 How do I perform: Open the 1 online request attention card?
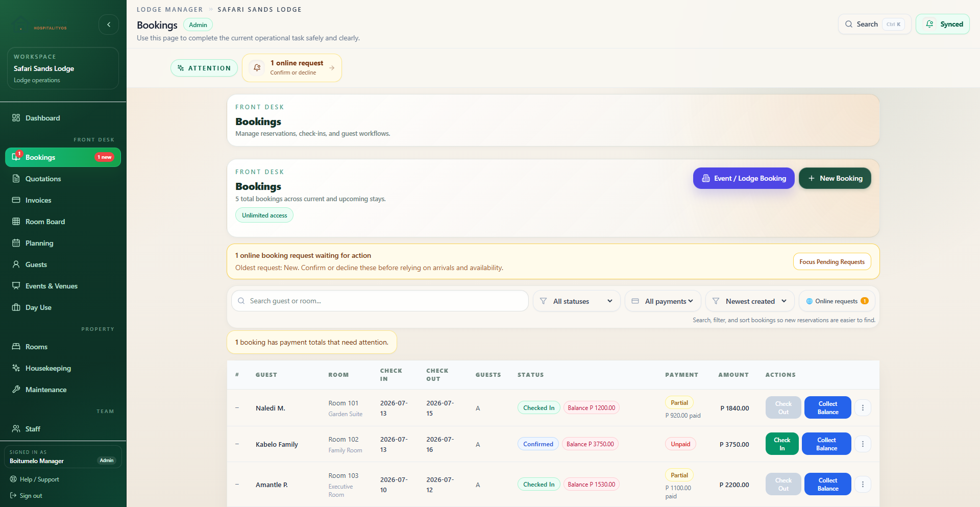pyautogui.click(x=292, y=68)
